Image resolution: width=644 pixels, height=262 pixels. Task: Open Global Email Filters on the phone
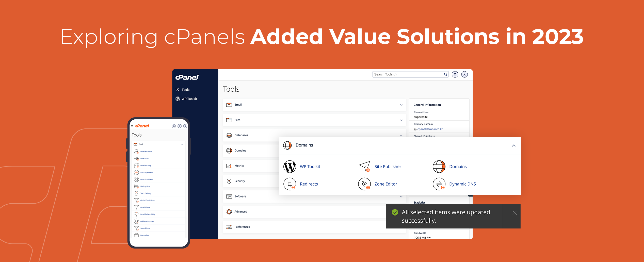point(148,200)
